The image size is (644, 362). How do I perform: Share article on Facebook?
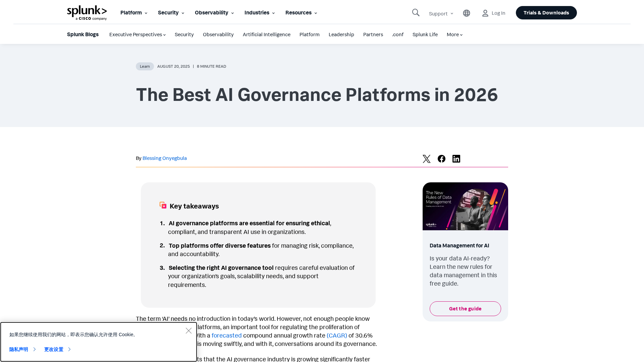click(441, 159)
